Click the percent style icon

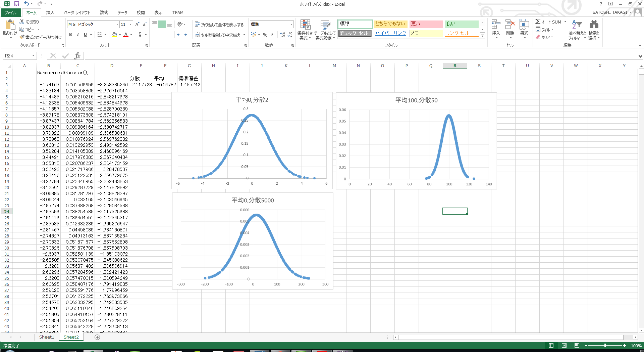click(x=265, y=35)
